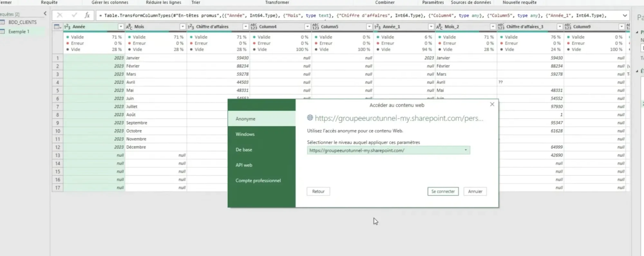The width and height of the screenshot is (644, 256).
Task: Select the Compte professionnel option
Action: point(261,180)
